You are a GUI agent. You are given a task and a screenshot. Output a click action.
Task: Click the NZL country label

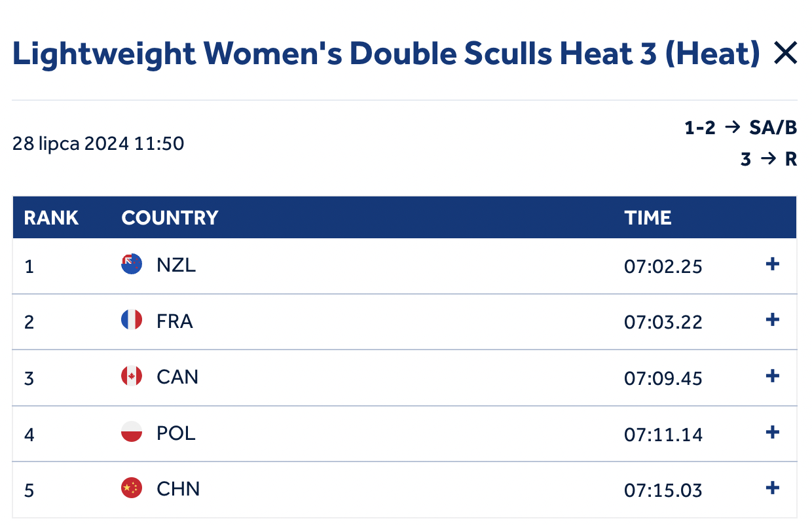[x=176, y=265]
